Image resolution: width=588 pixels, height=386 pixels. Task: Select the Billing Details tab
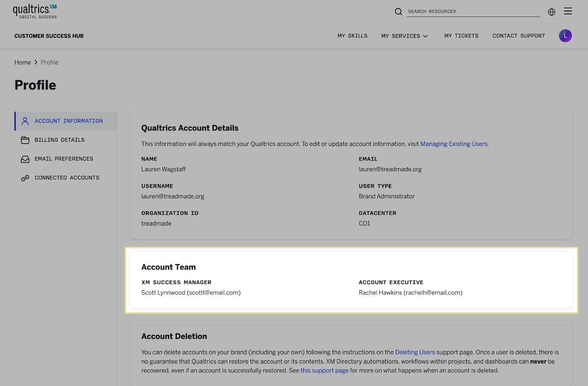(x=66, y=140)
